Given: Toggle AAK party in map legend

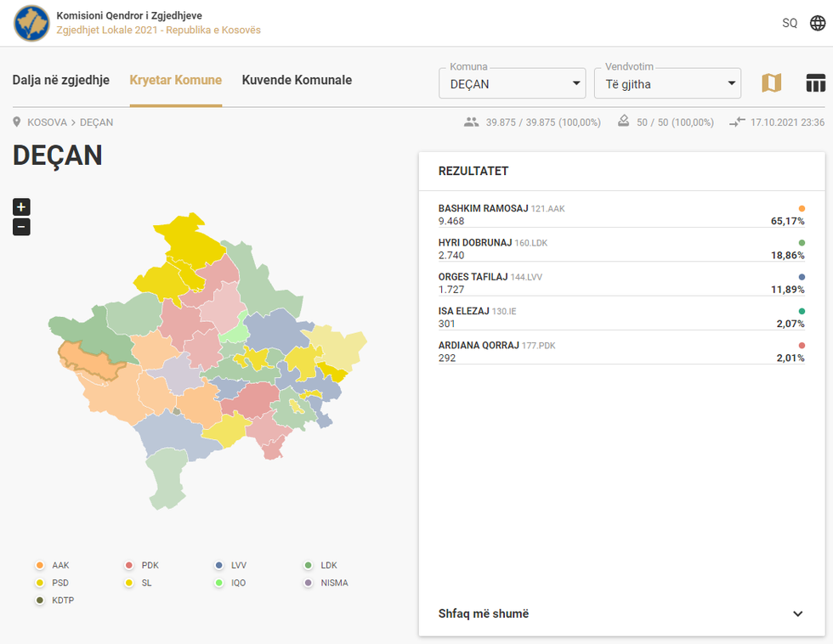Looking at the screenshot, I should click(x=40, y=566).
